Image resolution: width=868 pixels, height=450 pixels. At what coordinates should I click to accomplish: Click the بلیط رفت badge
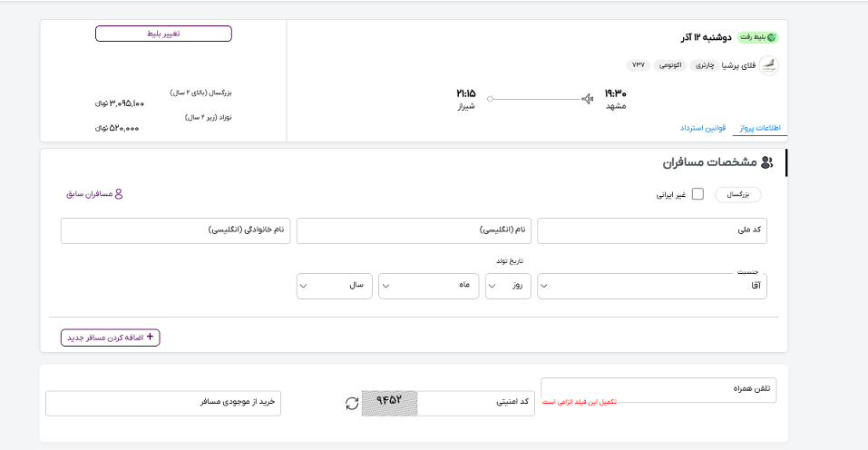click(x=758, y=37)
